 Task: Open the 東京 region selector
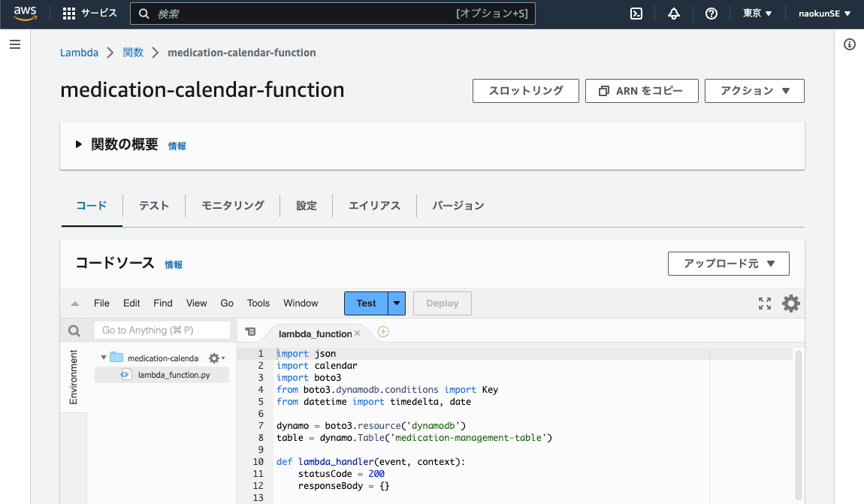point(757,14)
